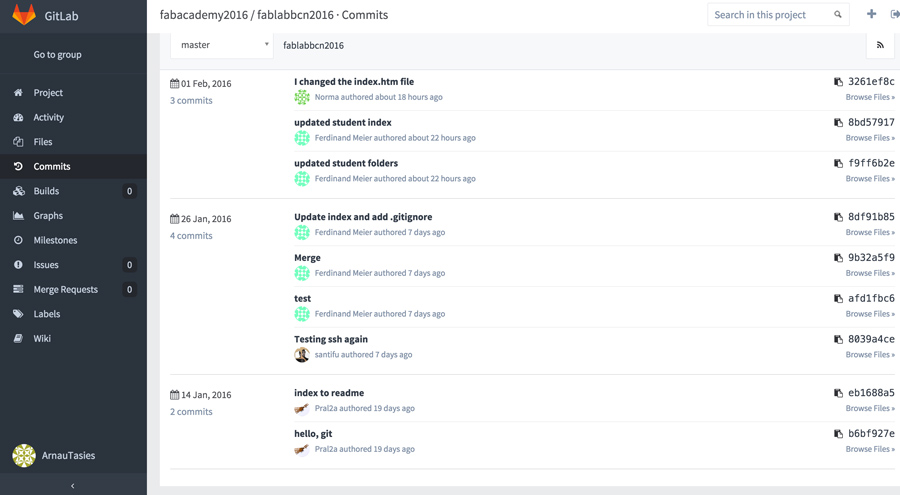This screenshot has height=495, width=900.
Task: Open commit 'Update index and add .gitignore'
Action: pyautogui.click(x=363, y=217)
